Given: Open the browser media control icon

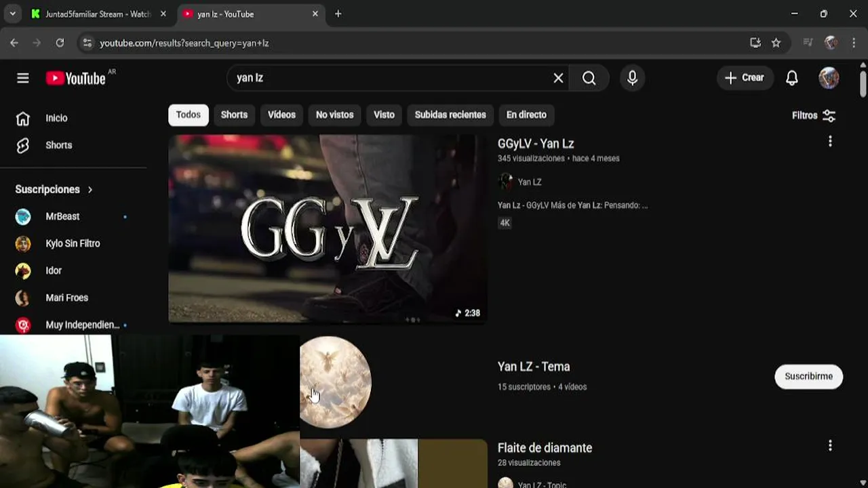Looking at the screenshot, I should coord(808,43).
